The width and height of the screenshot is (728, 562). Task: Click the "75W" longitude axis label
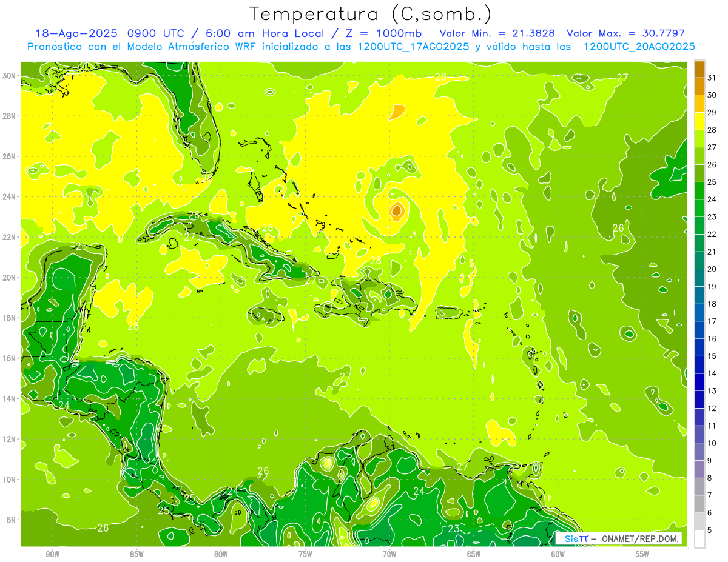click(305, 554)
